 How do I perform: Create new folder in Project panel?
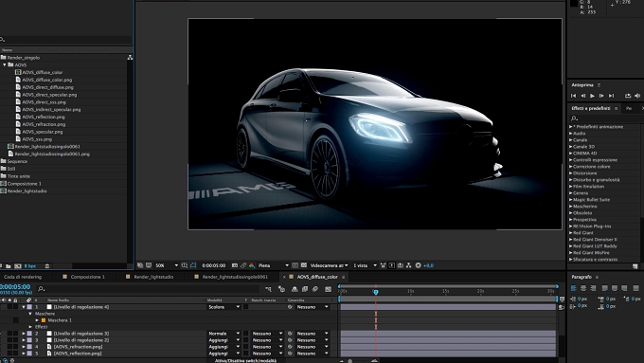(x=9, y=266)
